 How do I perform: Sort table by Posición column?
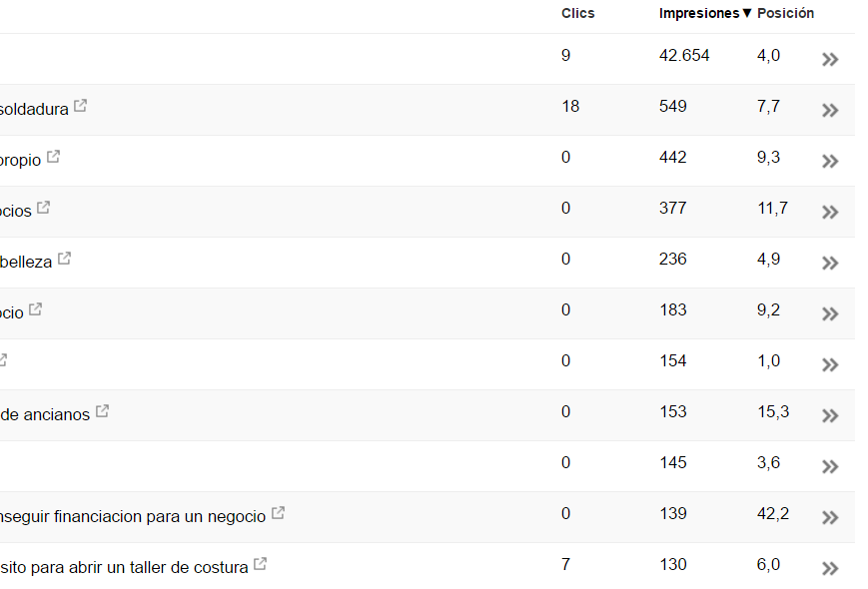pyautogui.click(x=785, y=13)
